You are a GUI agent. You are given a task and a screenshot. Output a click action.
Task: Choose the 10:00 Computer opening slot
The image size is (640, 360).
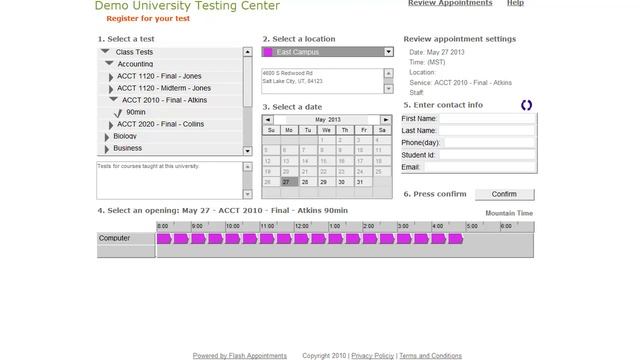(x=233, y=239)
